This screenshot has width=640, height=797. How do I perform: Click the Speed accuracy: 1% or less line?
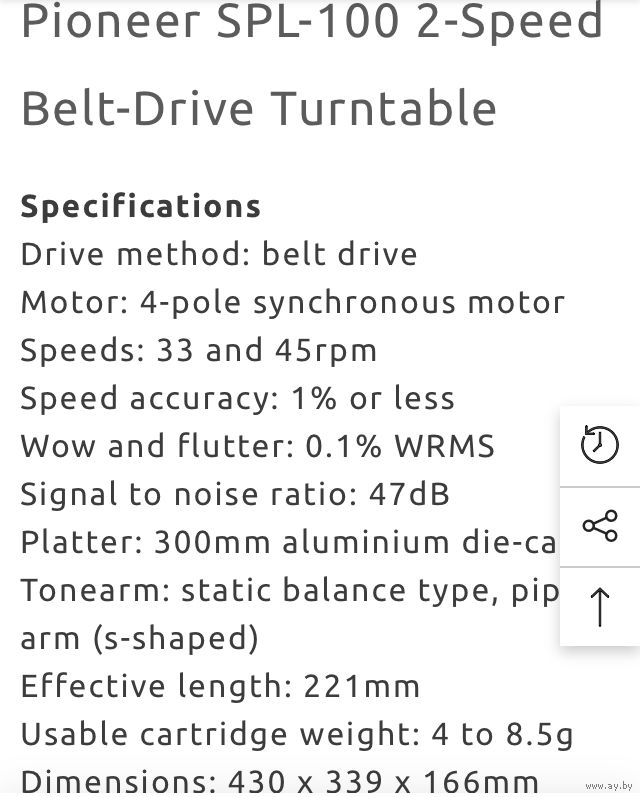tap(237, 398)
